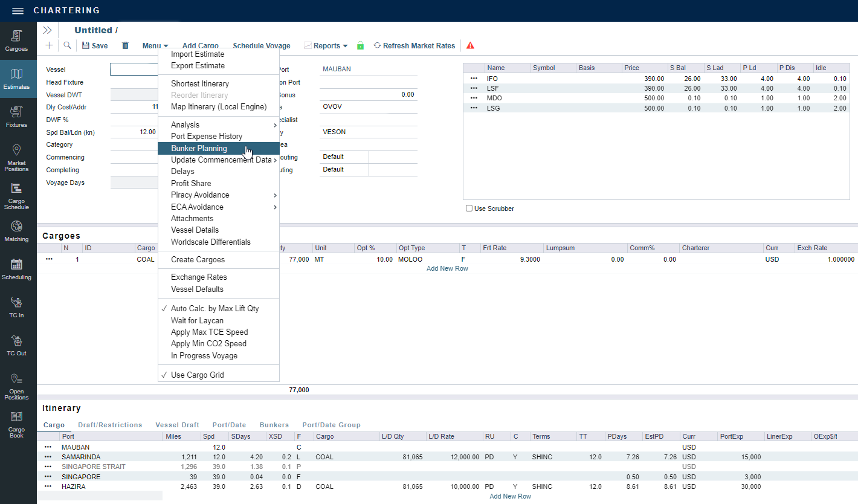Screen dimensions: 858x504
Task: Open the Cargo Schedule module
Action: tap(16, 196)
